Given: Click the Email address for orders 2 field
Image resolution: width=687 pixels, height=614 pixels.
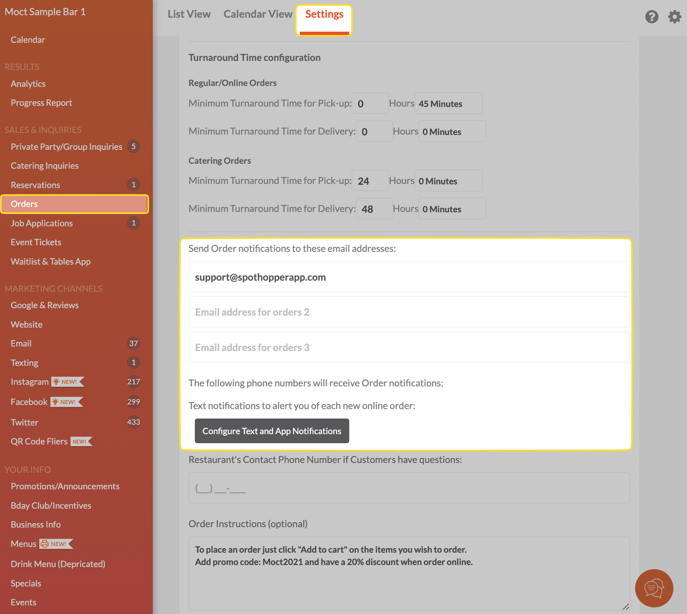Looking at the screenshot, I should 408,312.
